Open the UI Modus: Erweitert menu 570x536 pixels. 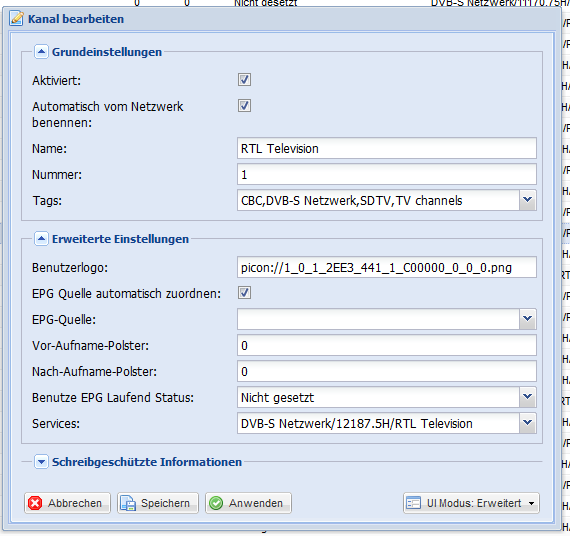pos(471,503)
